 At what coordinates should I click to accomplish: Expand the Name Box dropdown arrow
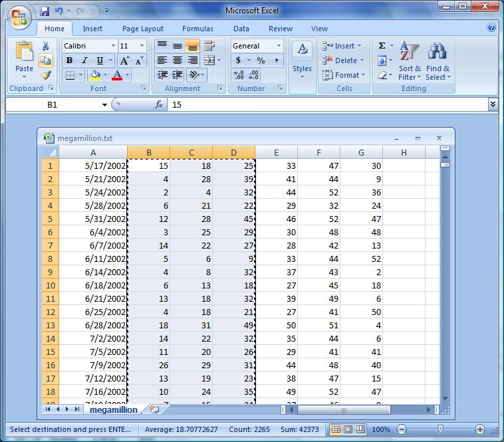click(x=104, y=105)
